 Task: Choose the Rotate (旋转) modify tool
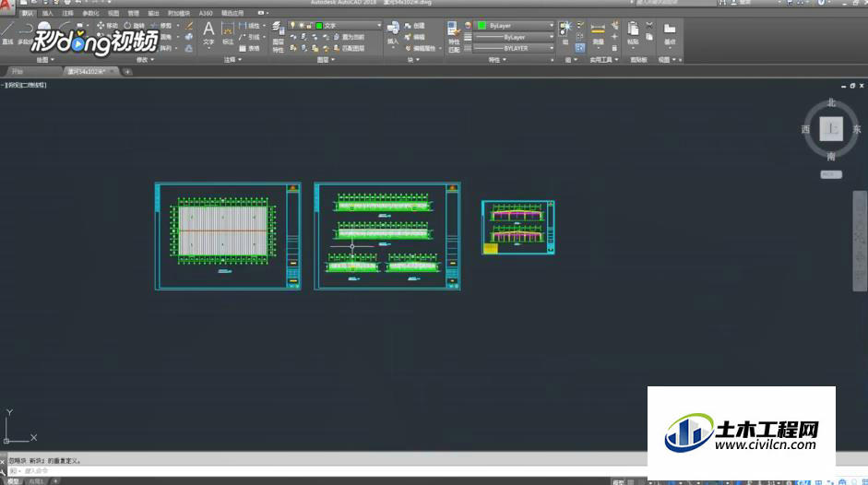click(134, 26)
